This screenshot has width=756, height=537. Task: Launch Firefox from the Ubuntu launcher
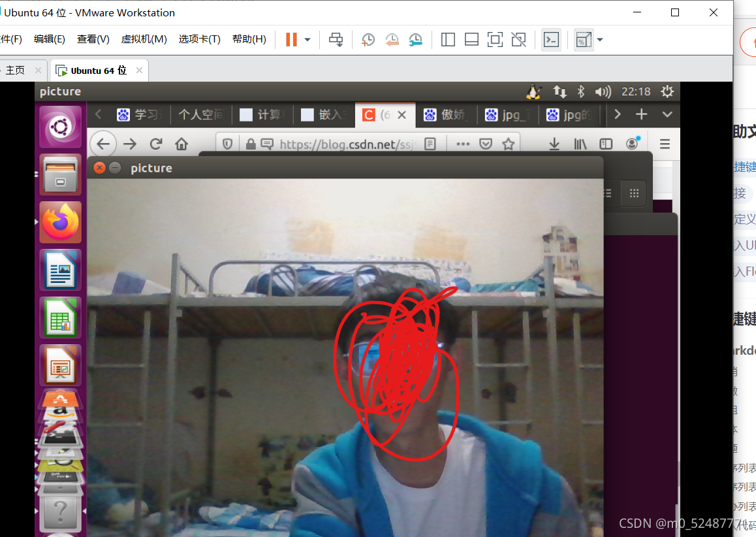60,222
